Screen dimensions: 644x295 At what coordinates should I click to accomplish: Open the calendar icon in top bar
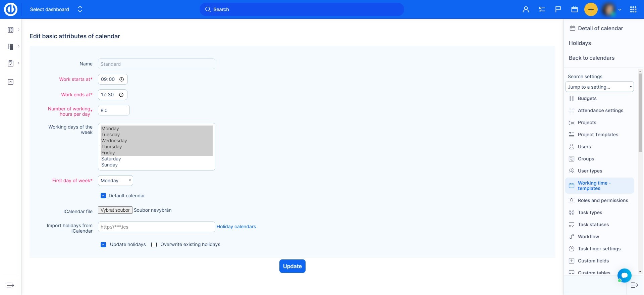[x=574, y=9]
